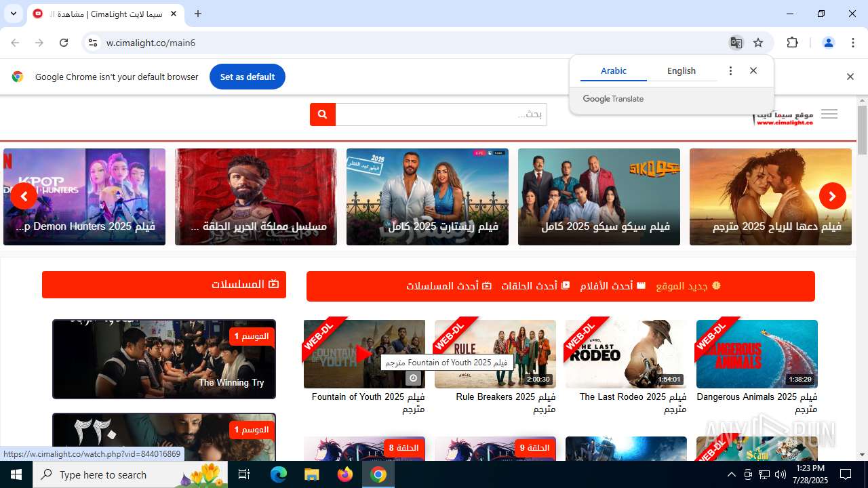Click the Dangerous Animals 2025 title link
868x488 pixels.
[x=757, y=403]
